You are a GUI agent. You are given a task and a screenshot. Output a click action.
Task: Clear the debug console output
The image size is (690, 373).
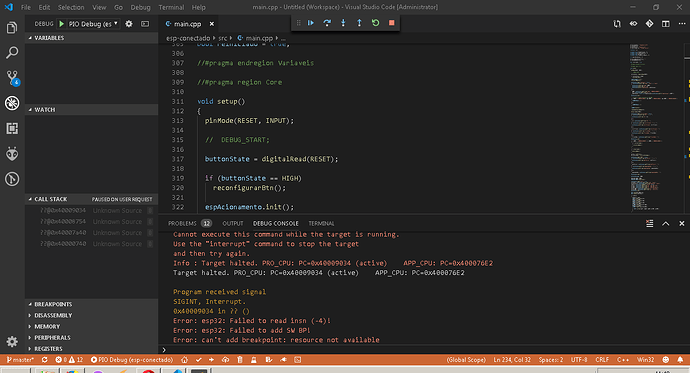tap(650, 223)
